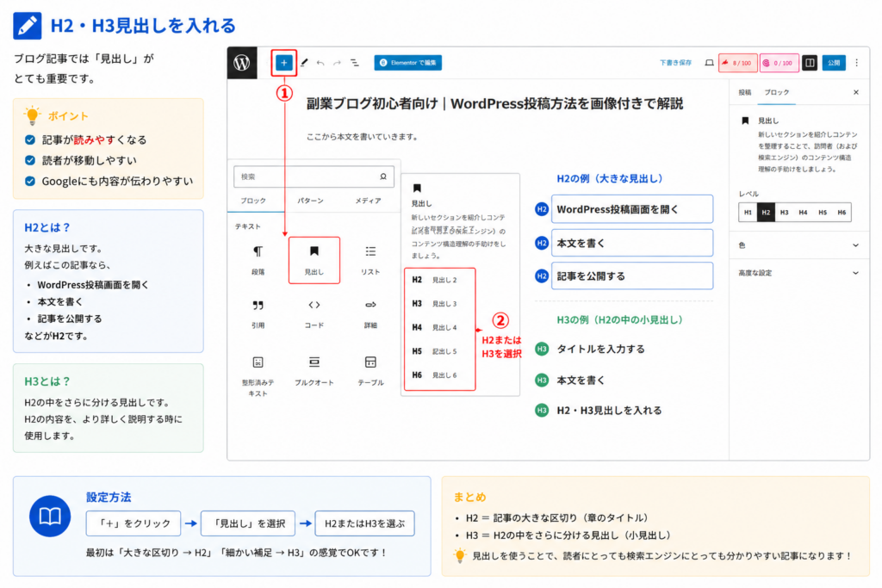Insert a code block
Image resolution: width=882 pixels, height=588 pixels.
[x=314, y=313]
